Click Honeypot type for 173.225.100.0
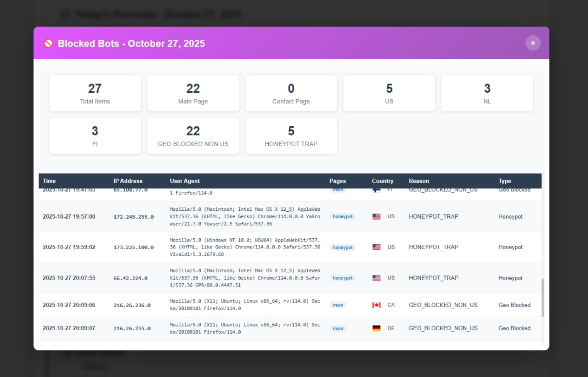Viewport: 588px width, 377px height. pos(510,247)
